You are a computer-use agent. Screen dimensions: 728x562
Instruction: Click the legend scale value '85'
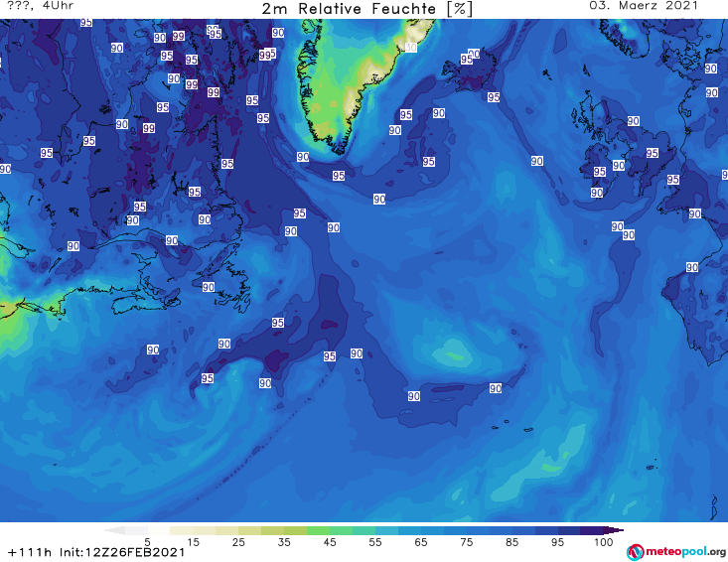(x=511, y=542)
